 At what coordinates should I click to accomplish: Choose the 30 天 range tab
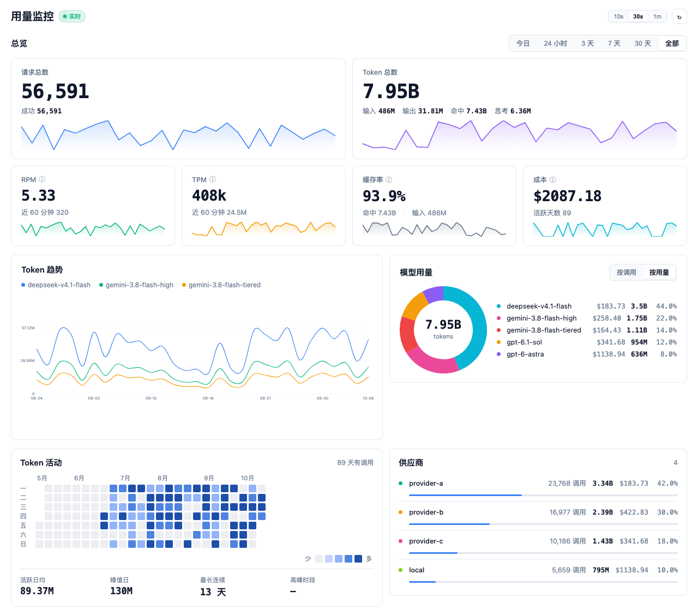point(643,43)
